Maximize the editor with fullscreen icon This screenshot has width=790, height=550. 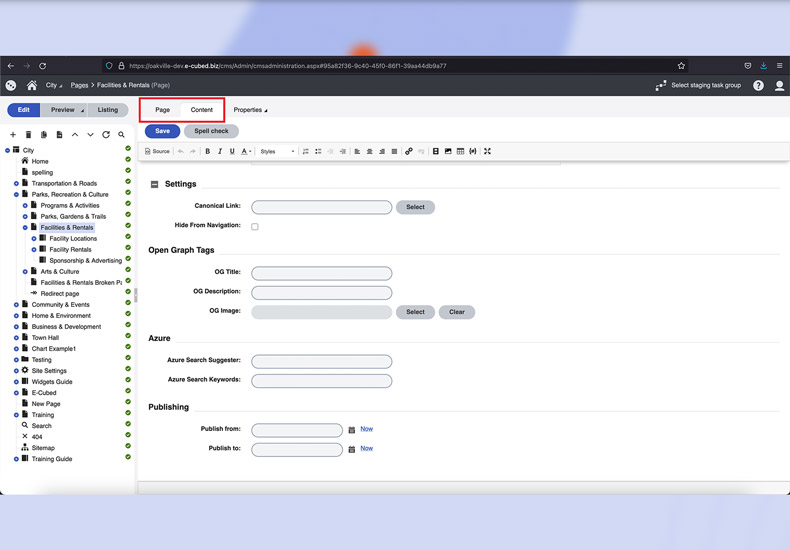487,152
